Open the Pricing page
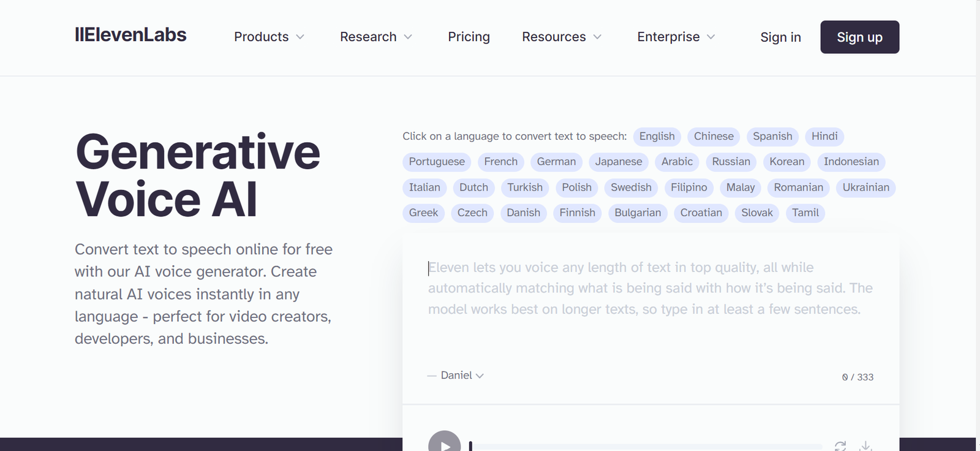Screen dimensions: 980x451 469,37
